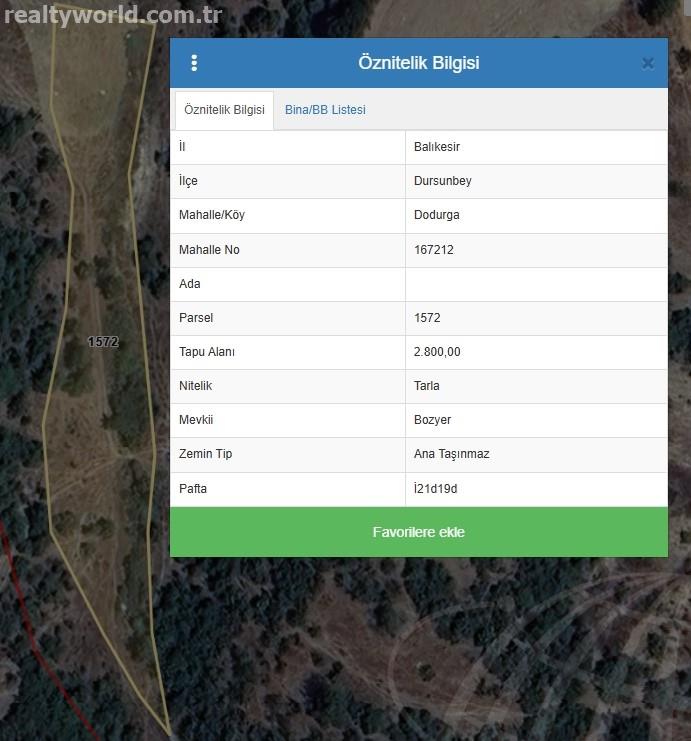
Task: Click the Parsel row label
Action: [x=196, y=318]
